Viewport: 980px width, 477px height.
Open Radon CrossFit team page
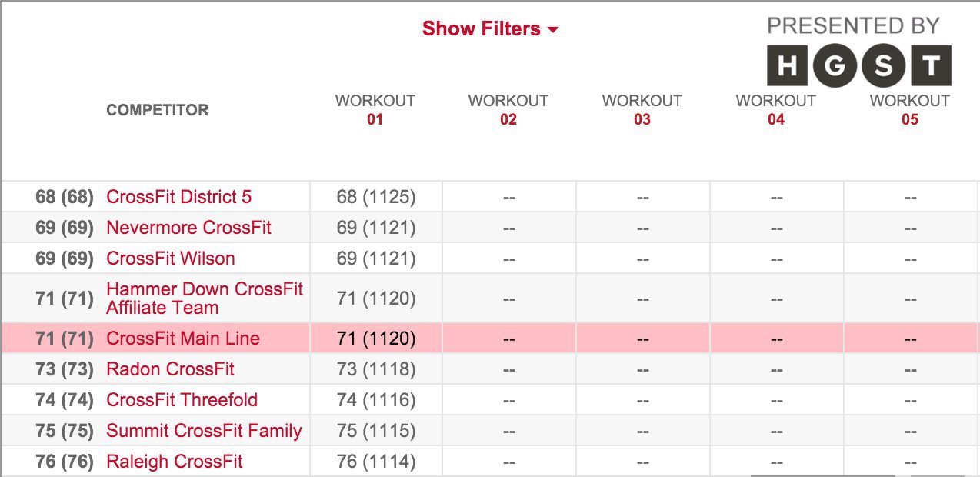(x=170, y=369)
